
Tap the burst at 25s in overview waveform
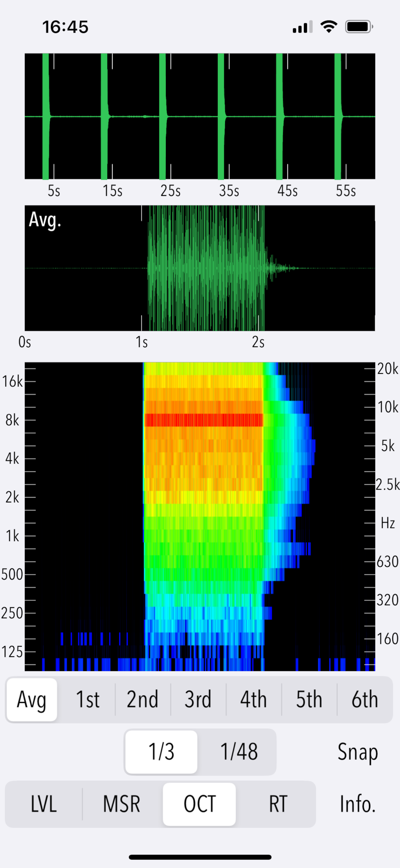pyautogui.click(x=162, y=116)
